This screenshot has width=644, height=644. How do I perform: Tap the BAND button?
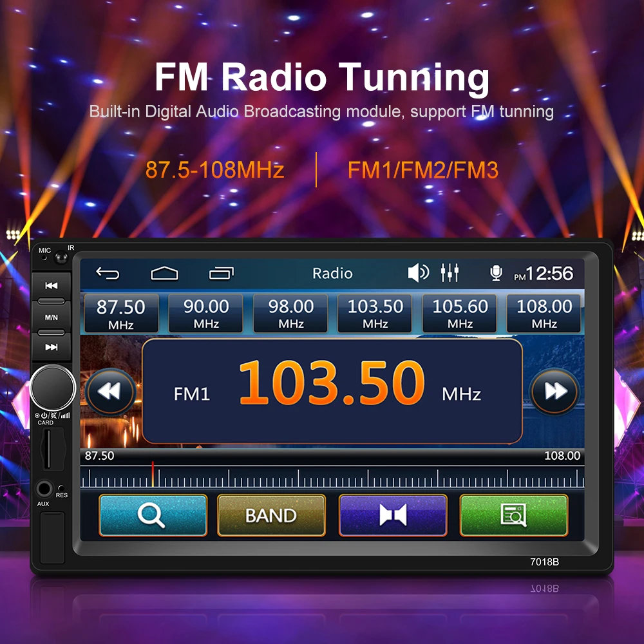click(x=271, y=515)
